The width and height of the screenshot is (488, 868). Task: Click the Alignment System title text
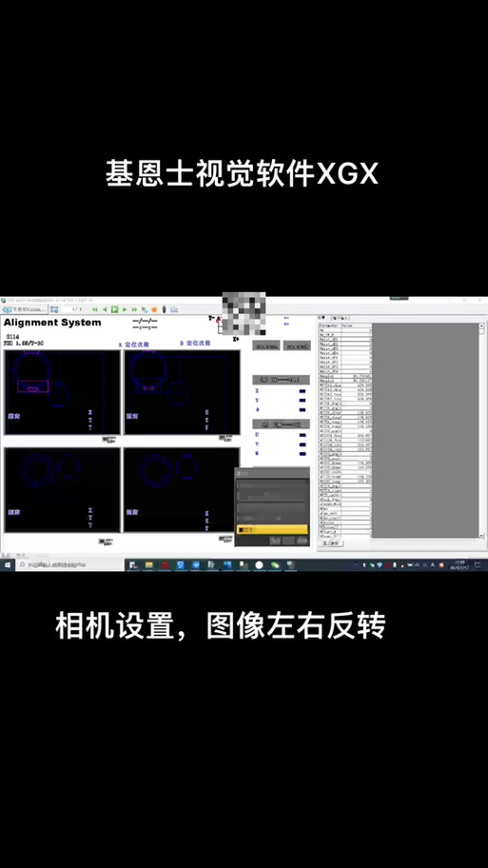(52, 323)
